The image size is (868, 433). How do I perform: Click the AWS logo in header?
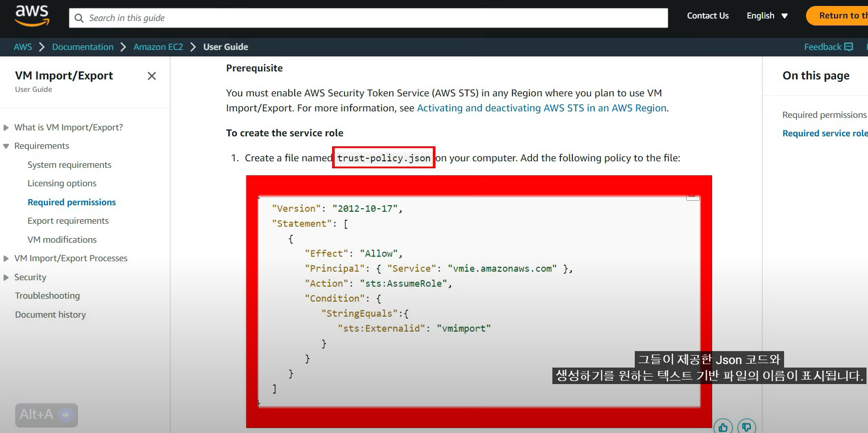pyautogui.click(x=32, y=15)
